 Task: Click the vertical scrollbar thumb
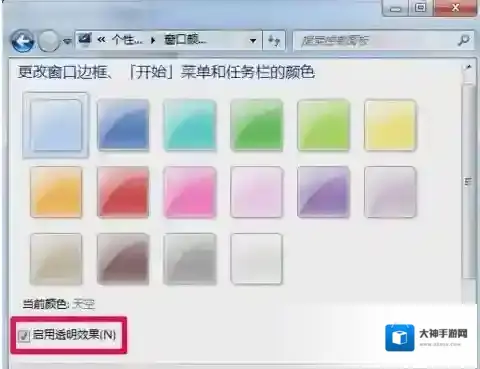pos(468,182)
